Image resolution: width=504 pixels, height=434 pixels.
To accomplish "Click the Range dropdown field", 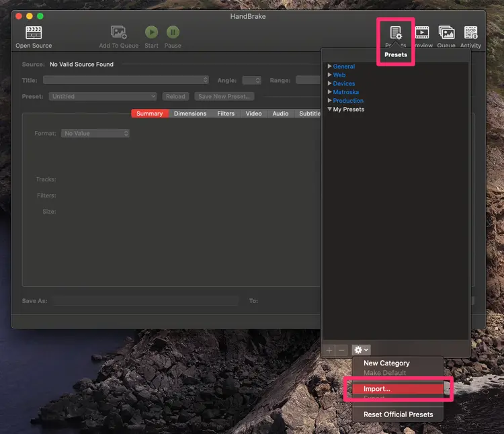I will click(308, 80).
